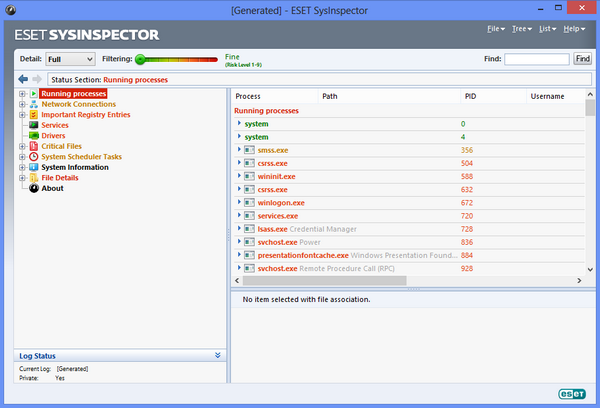600x408 pixels.
Task: Click the Filtering risk level slider knob
Action: click(140, 59)
